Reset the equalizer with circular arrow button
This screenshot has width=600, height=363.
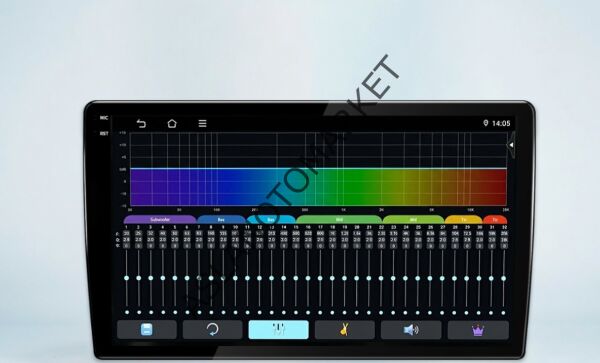tap(212, 329)
